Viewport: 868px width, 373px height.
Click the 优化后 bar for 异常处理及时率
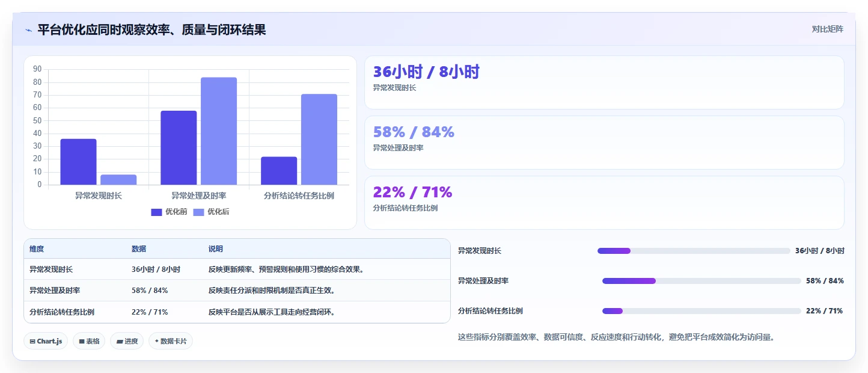click(219, 131)
